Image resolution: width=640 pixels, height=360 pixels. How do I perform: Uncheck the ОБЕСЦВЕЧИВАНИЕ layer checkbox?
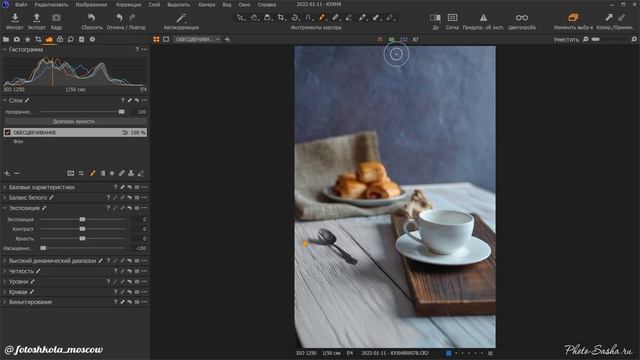point(7,133)
